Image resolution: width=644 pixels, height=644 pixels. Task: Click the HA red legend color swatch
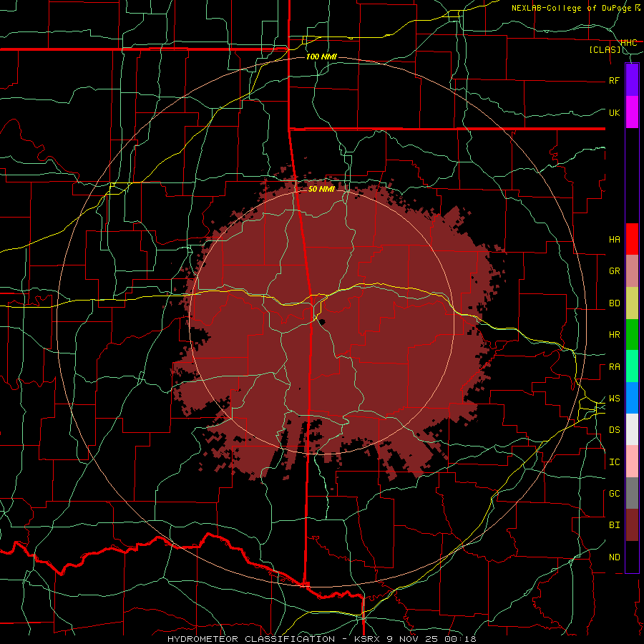point(632,239)
